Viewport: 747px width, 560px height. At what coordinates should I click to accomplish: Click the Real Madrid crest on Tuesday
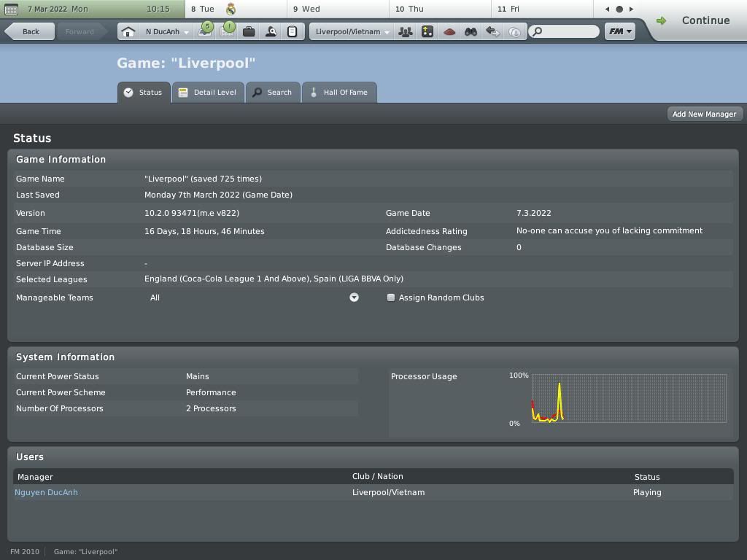pos(231,9)
